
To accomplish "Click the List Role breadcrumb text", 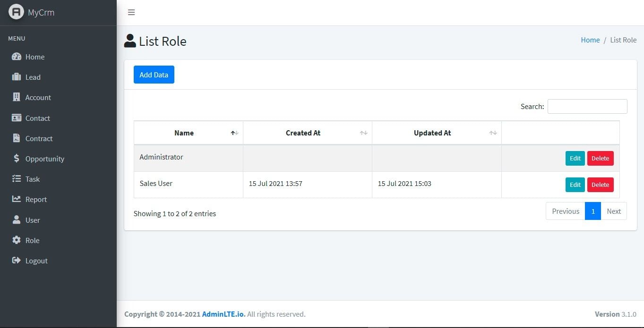I will coord(623,40).
